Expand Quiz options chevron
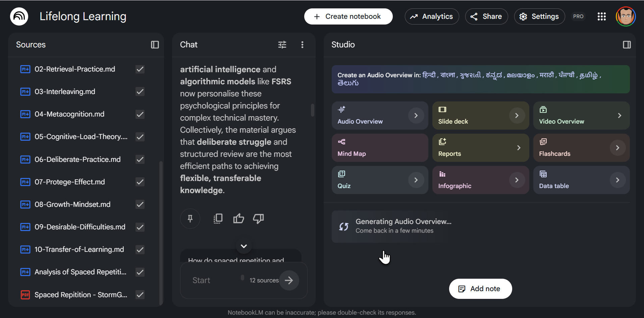644x318 pixels. [x=416, y=180]
